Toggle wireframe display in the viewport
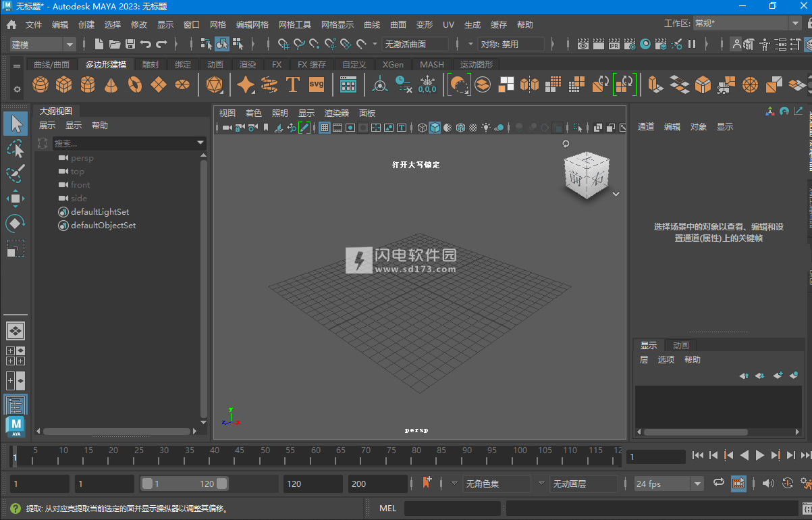This screenshot has height=520, width=812. tap(423, 128)
